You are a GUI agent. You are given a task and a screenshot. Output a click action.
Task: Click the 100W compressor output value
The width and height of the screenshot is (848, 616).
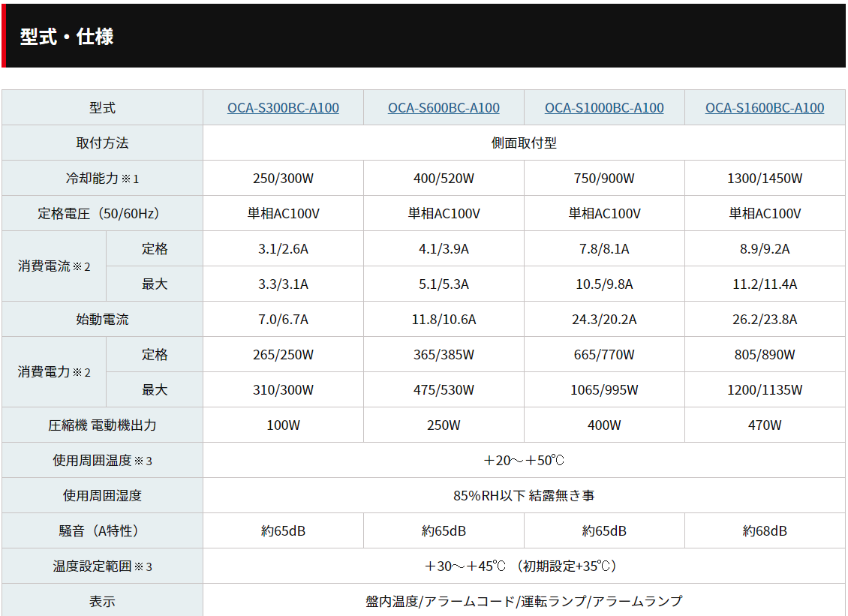click(283, 425)
